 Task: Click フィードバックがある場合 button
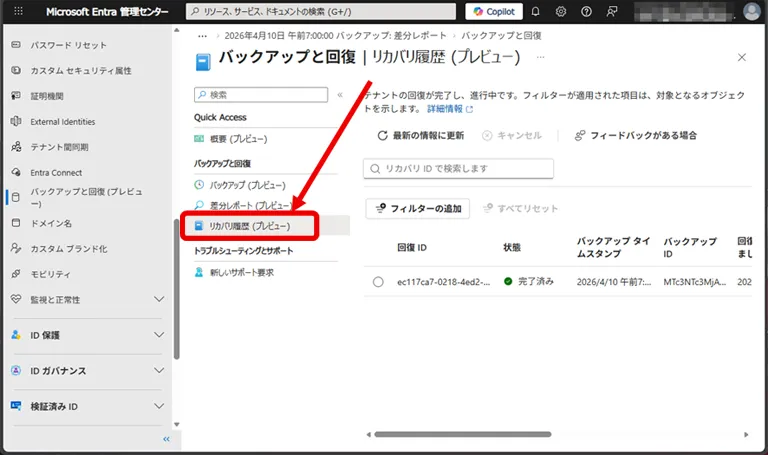point(635,136)
